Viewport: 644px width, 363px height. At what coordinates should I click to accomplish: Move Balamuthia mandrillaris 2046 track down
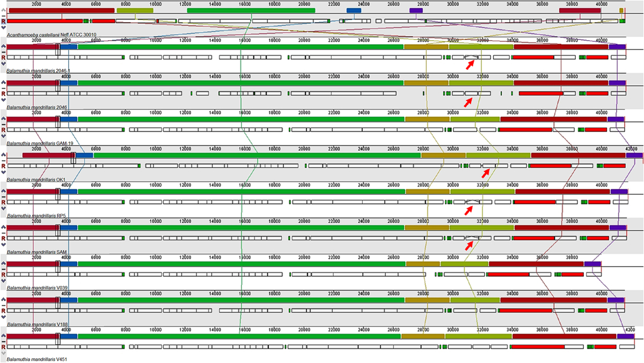tap(3, 100)
